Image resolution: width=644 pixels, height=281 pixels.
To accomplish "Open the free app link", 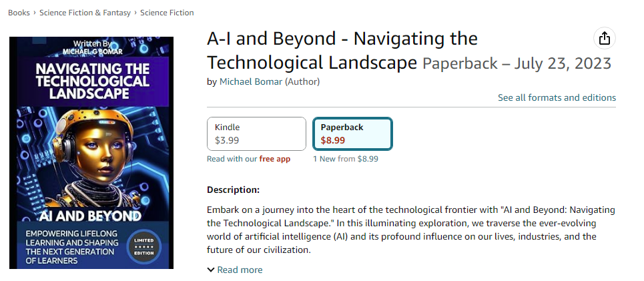I will [x=274, y=159].
